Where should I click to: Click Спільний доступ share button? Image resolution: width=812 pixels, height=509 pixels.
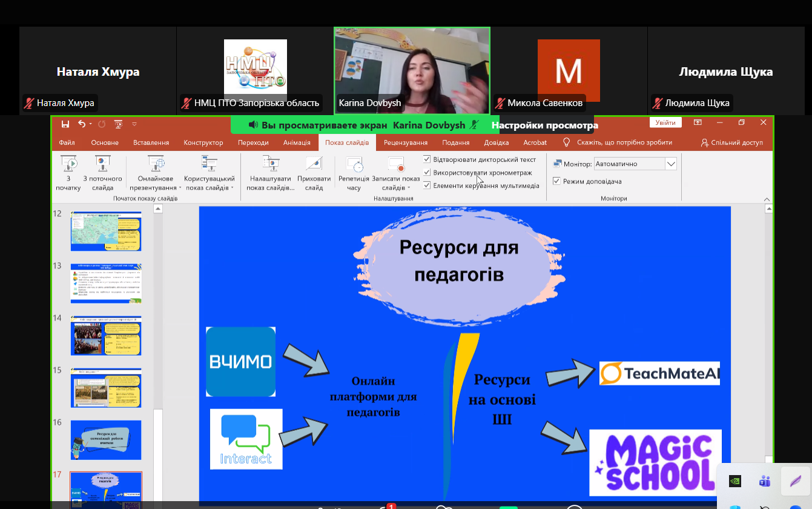[731, 142]
